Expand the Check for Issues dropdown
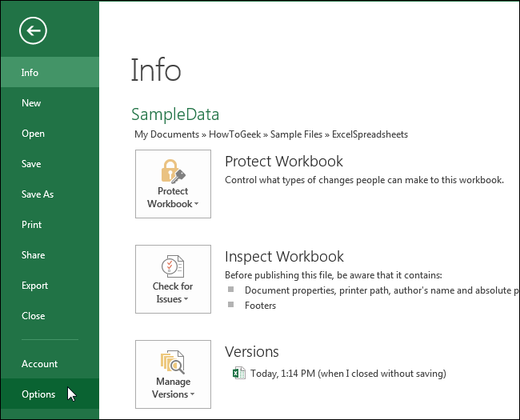 click(173, 293)
